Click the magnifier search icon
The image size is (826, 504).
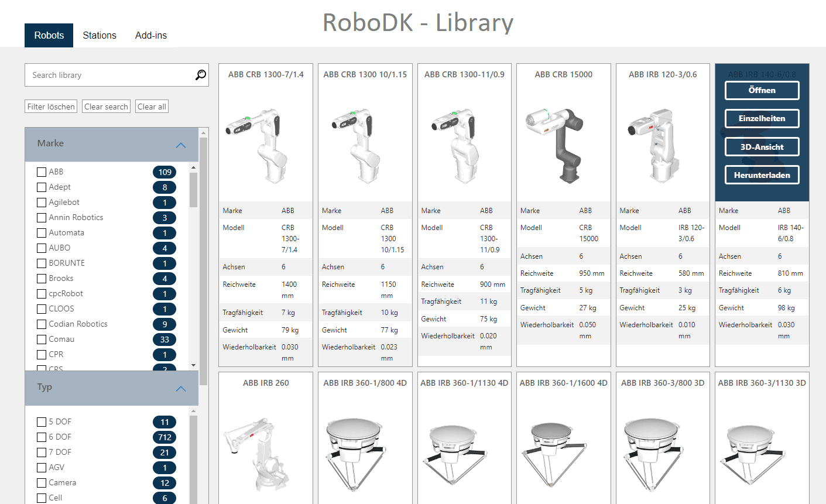pyautogui.click(x=201, y=75)
